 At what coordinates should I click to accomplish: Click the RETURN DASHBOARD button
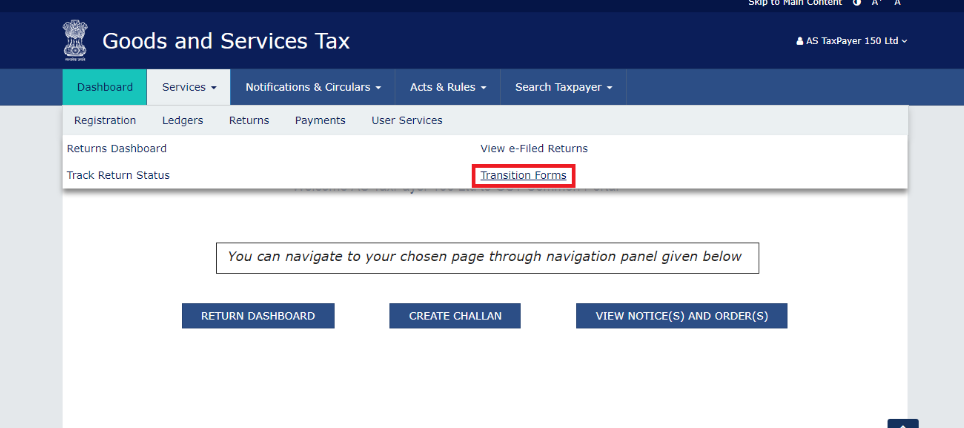point(258,316)
